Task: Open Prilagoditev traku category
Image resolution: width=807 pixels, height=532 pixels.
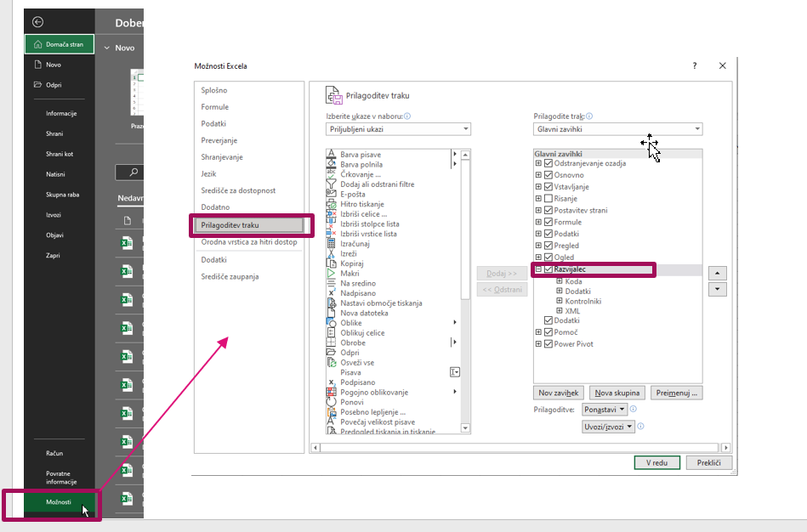Action: point(249,225)
